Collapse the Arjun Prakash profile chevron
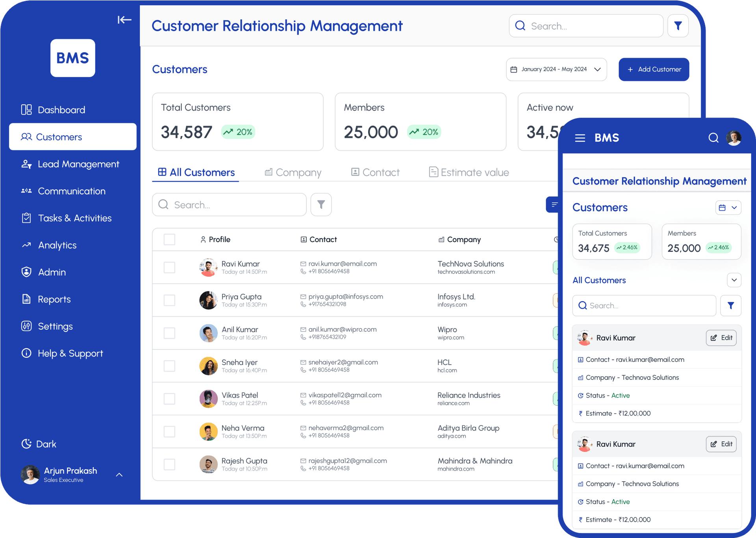The width and height of the screenshot is (756, 538). click(119, 475)
